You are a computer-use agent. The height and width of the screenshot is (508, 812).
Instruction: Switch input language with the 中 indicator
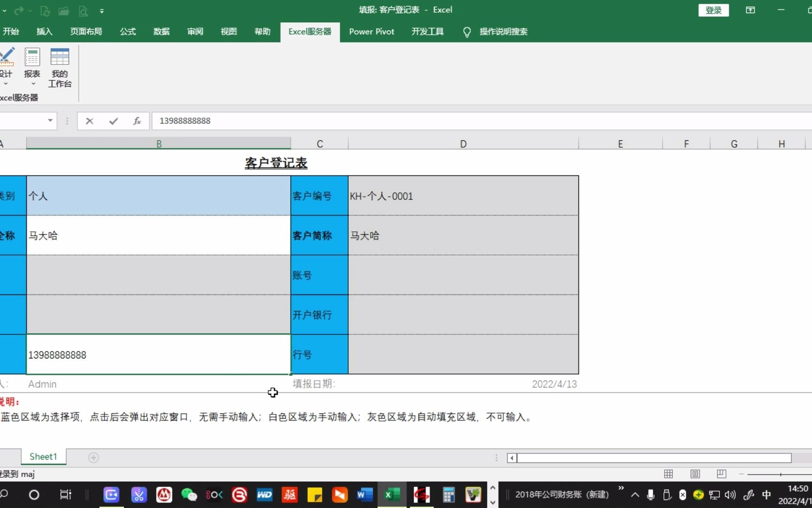click(x=766, y=495)
